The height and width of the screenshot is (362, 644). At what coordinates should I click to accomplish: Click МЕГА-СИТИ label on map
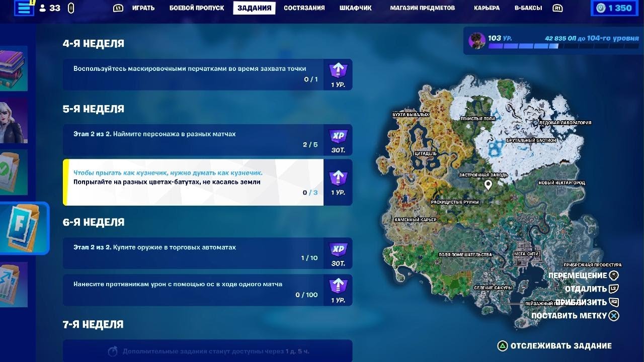point(526,254)
